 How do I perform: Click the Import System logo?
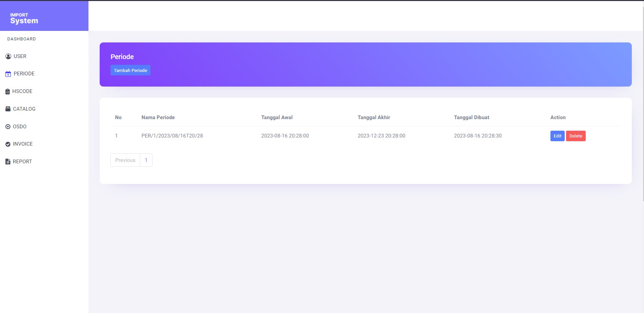[24, 18]
